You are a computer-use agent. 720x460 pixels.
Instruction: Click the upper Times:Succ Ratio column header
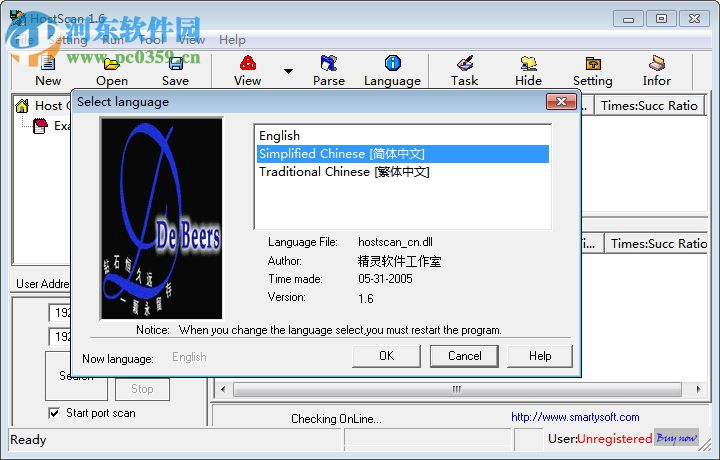click(x=649, y=106)
